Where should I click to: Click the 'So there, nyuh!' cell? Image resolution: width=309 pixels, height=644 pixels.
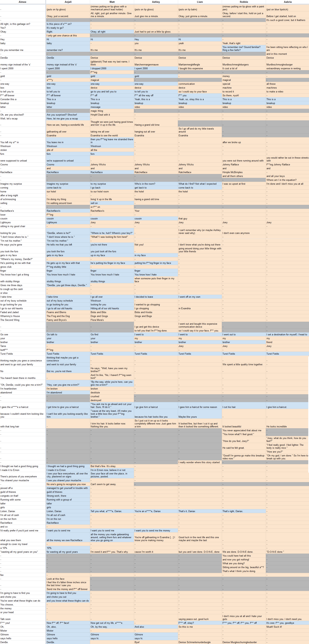click(244, 96)
